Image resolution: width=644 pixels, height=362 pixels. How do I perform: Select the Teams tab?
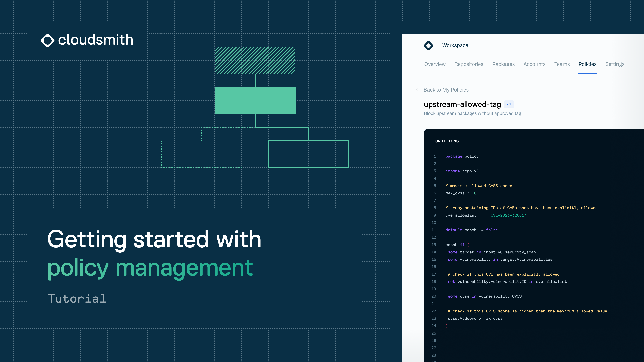tap(562, 64)
